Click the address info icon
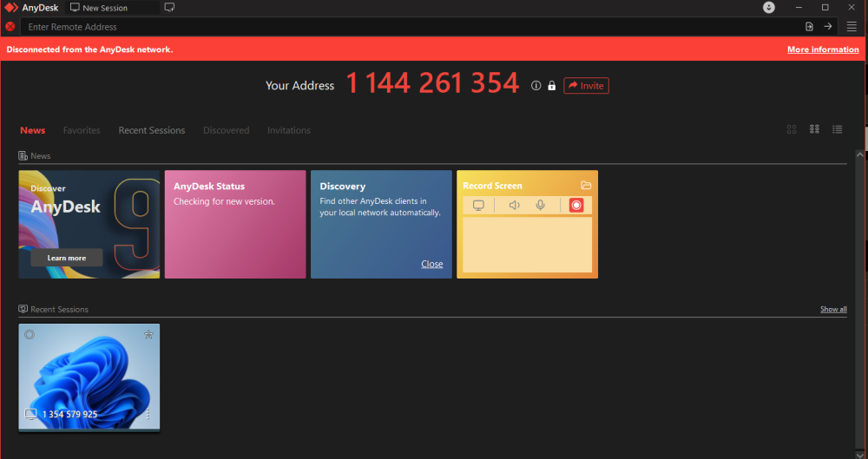 click(536, 85)
